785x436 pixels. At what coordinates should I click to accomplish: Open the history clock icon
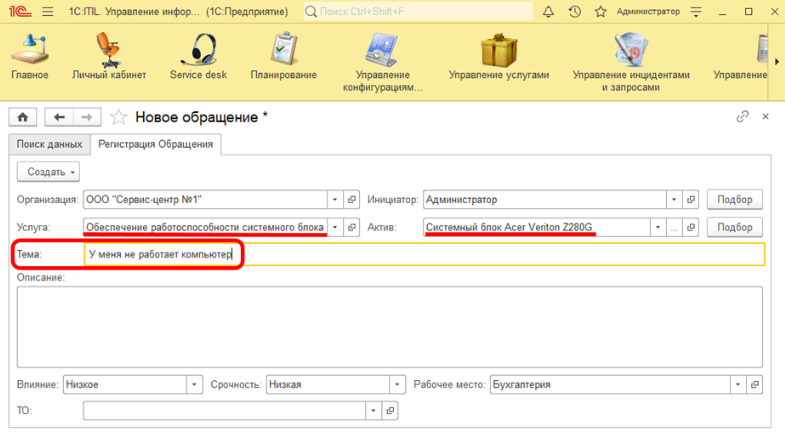tap(574, 12)
